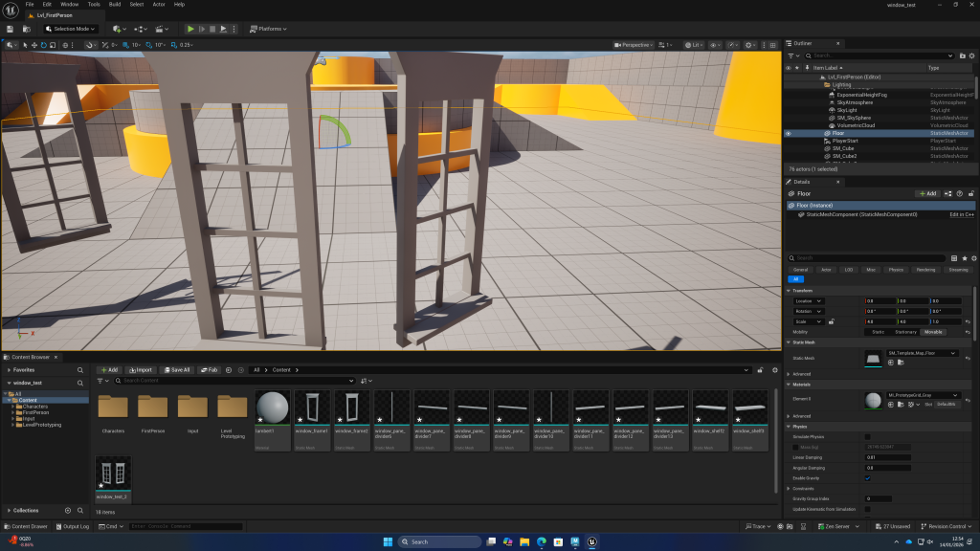The width and height of the screenshot is (980, 551).
Task: Uncheck the Enable Gravity checkbox
Action: (x=867, y=477)
